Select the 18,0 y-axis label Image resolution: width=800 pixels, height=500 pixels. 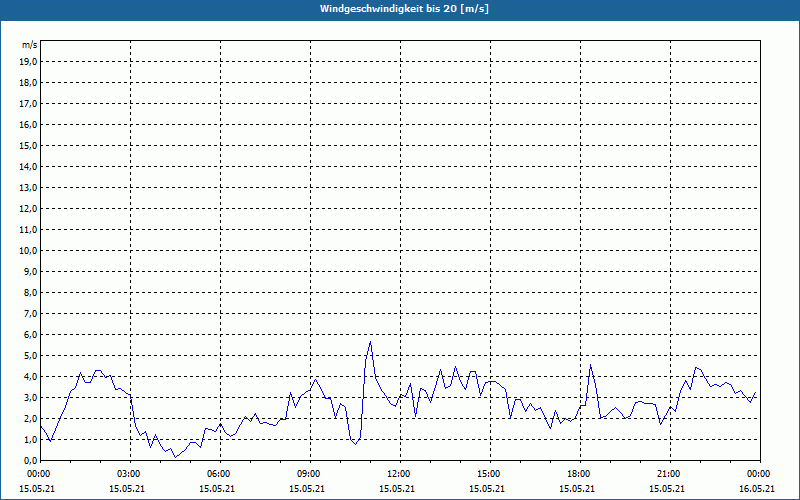[x=28, y=83]
